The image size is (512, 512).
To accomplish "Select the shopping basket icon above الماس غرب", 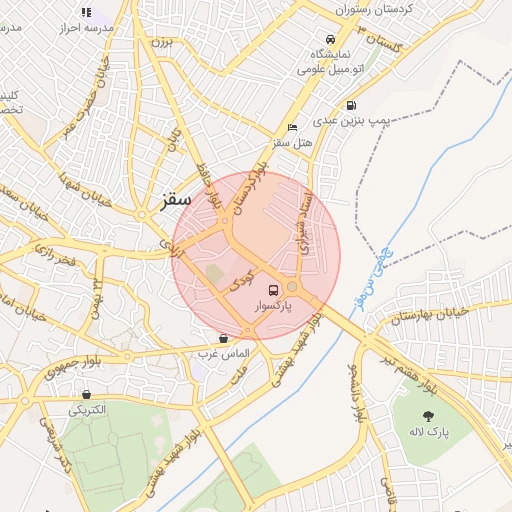I will [x=224, y=339].
